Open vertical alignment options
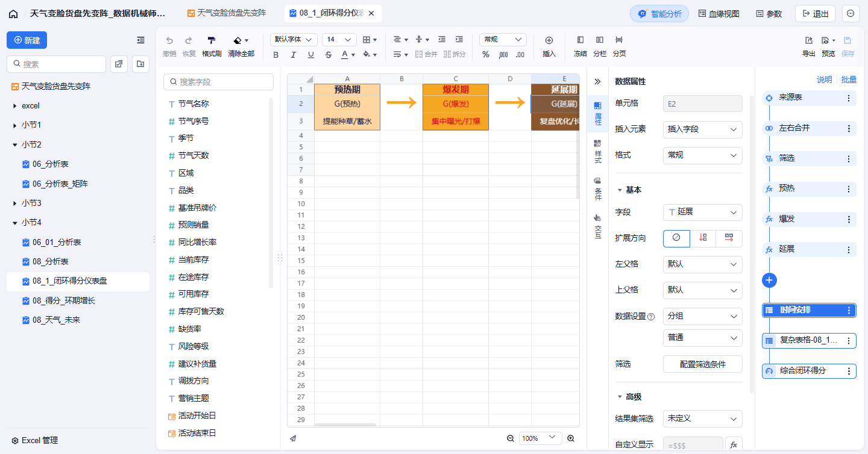This screenshot has width=868, height=454. tap(423, 40)
